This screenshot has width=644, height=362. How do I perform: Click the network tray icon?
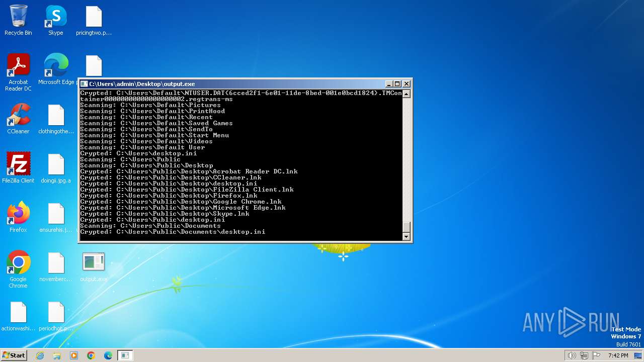pos(584,355)
